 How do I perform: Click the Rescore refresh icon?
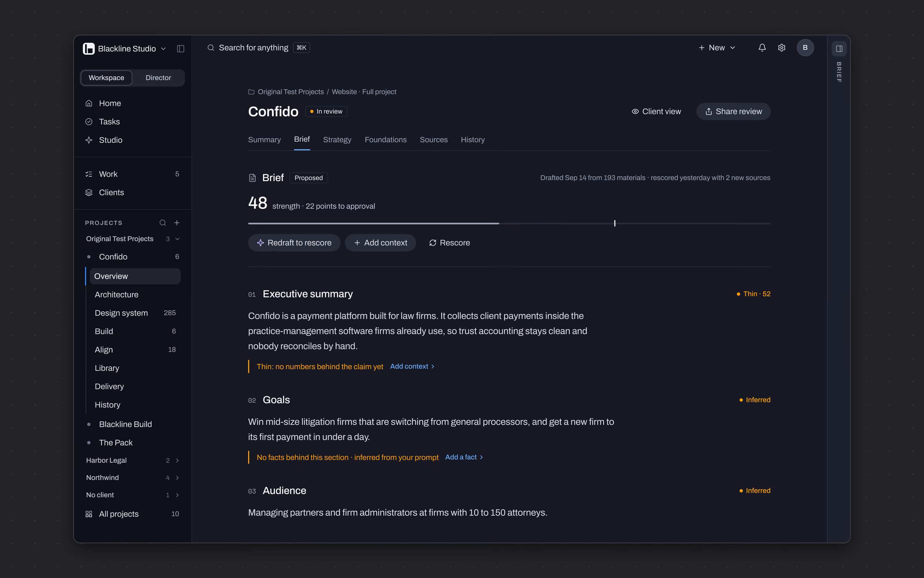click(x=433, y=243)
